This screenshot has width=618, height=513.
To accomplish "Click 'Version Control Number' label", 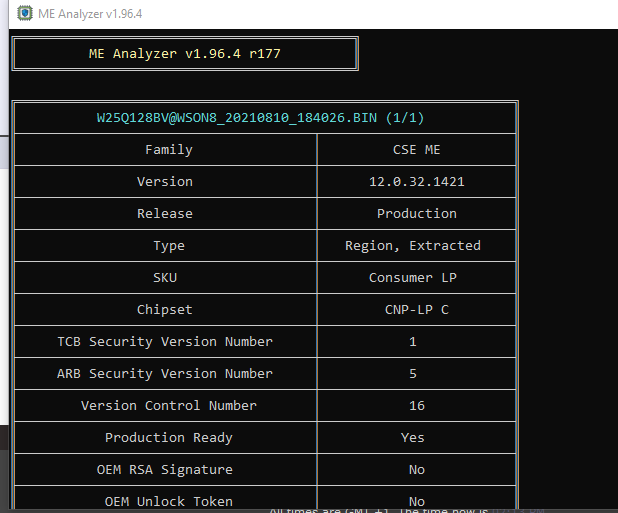I will [169, 405].
